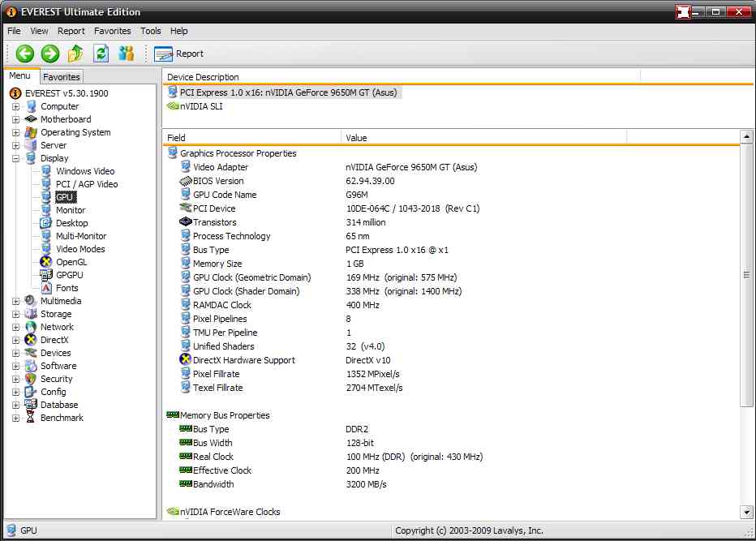Click the Value column header
The image size is (756, 541).
(x=484, y=138)
